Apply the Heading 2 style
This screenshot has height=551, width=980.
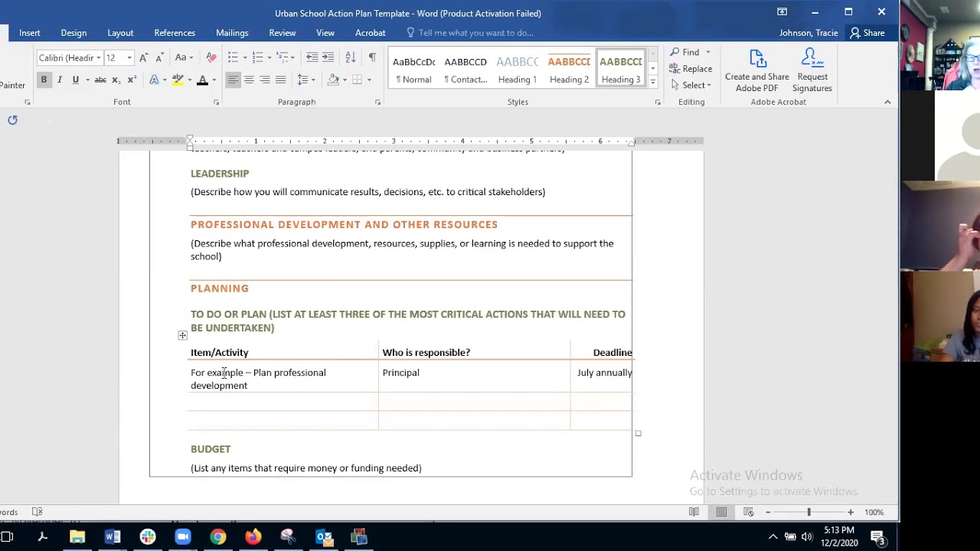(569, 69)
